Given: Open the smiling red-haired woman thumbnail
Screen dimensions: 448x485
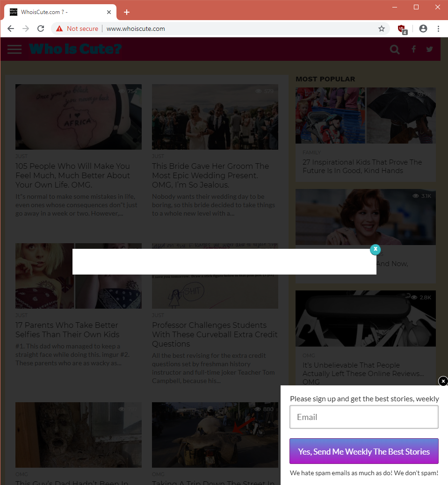Looking at the screenshot, I should pyautogui.click(x=365, y=217).
